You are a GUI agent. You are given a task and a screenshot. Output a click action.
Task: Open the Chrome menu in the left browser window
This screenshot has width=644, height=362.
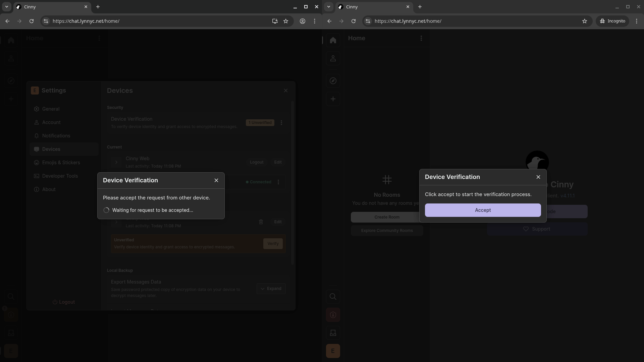(x=315, y=21)
